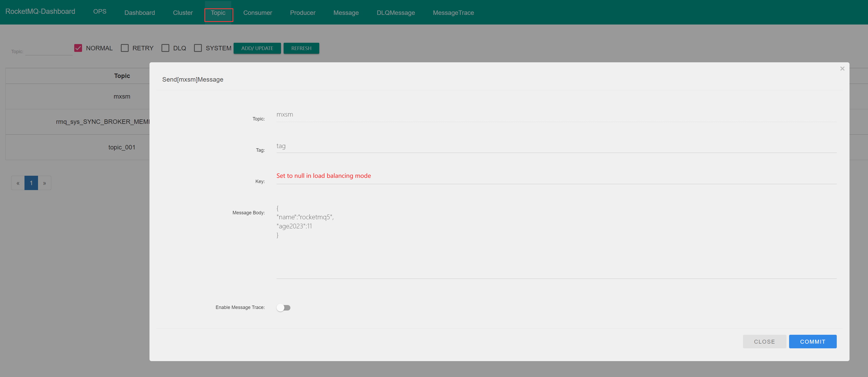
Task: Click the COMMIT button
Action: [x=813, y=342]
